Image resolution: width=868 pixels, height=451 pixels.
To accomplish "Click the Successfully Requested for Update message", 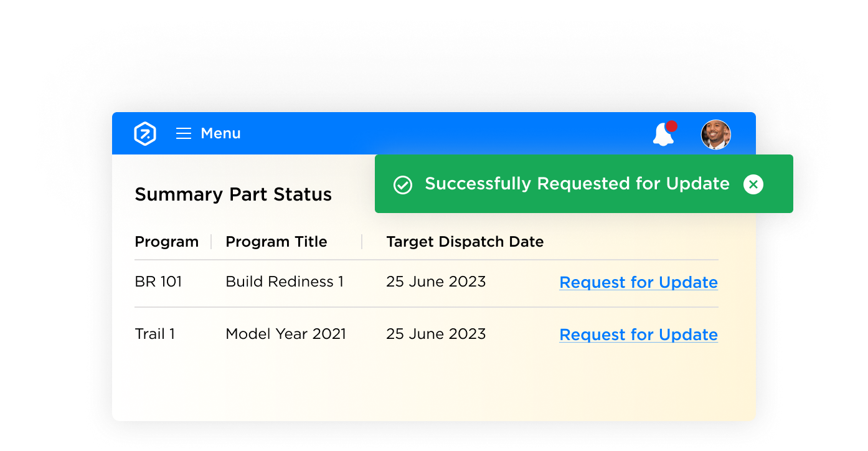I will 577,184.
